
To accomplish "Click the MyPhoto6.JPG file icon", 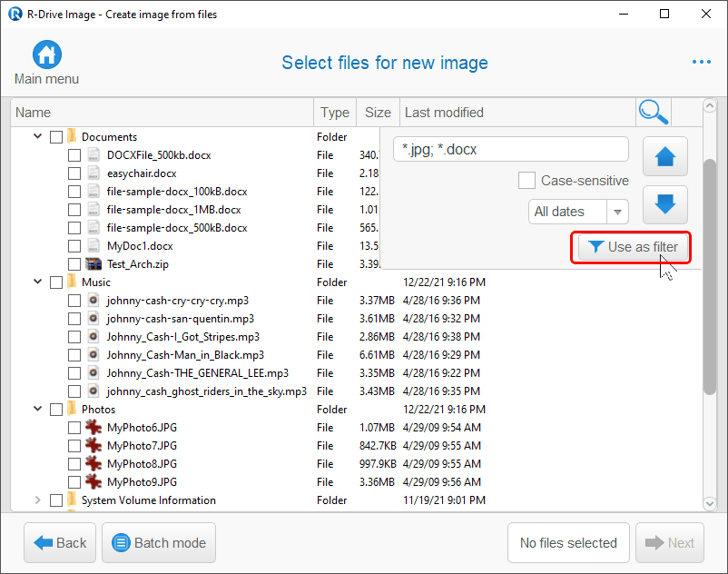I will click(93, 427).
